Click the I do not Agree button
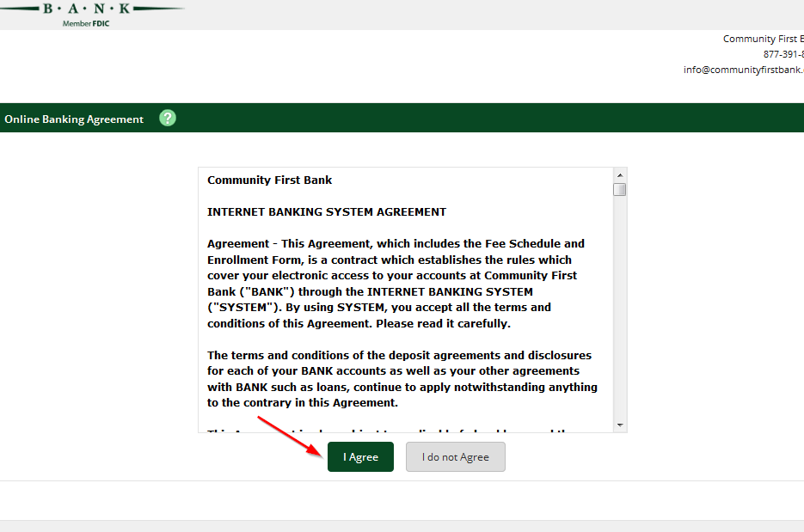804x532 pixels. (x=456, y=456)
